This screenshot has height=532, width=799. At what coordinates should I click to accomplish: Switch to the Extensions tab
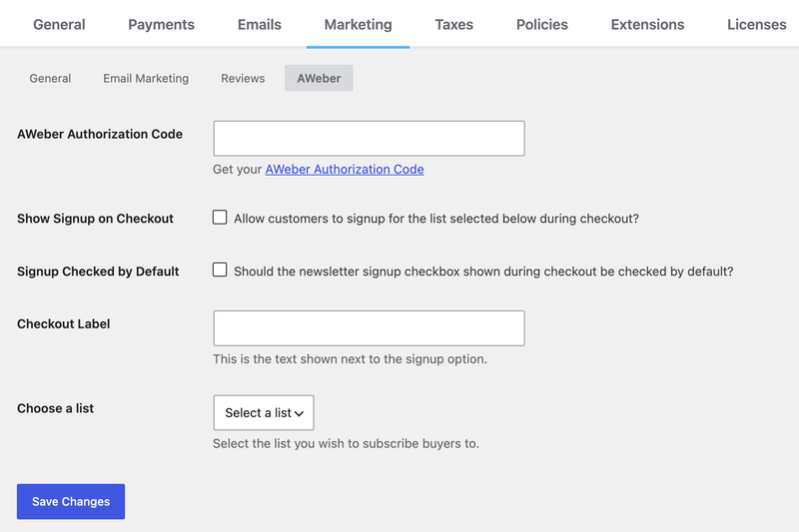click(x=647, y=24)
